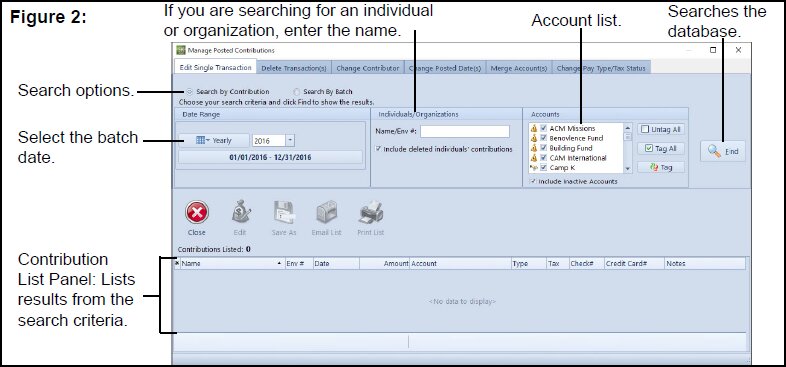Click the Check# column header
The height and width of the screenshot is (367, 786).
point(586,263)
